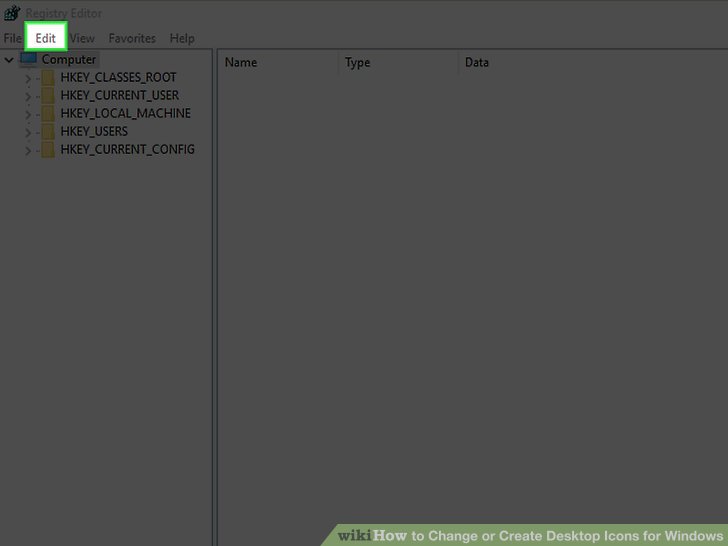This screenshot has width=728, height=546.
Task: Expand the HKEY_CLASSES_ROOT key
Action: point(28,78)
